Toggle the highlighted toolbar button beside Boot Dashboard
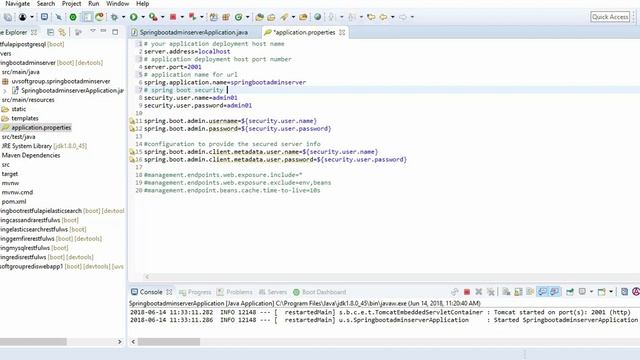This screenshot has height=360, width=640. pyautogui.click(x=87, y=17)
